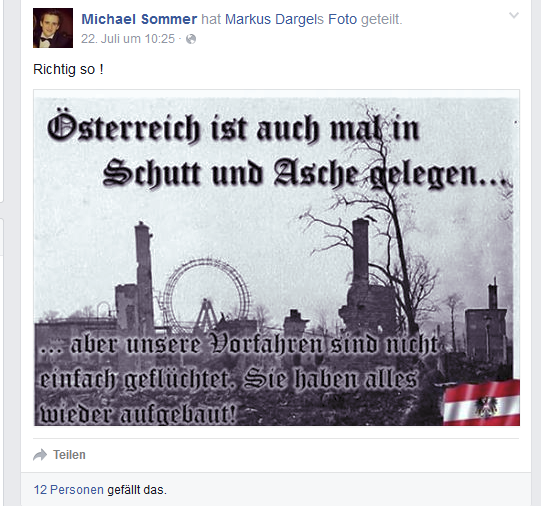Click the Ferris wheel in the photo

coord(207,296)
